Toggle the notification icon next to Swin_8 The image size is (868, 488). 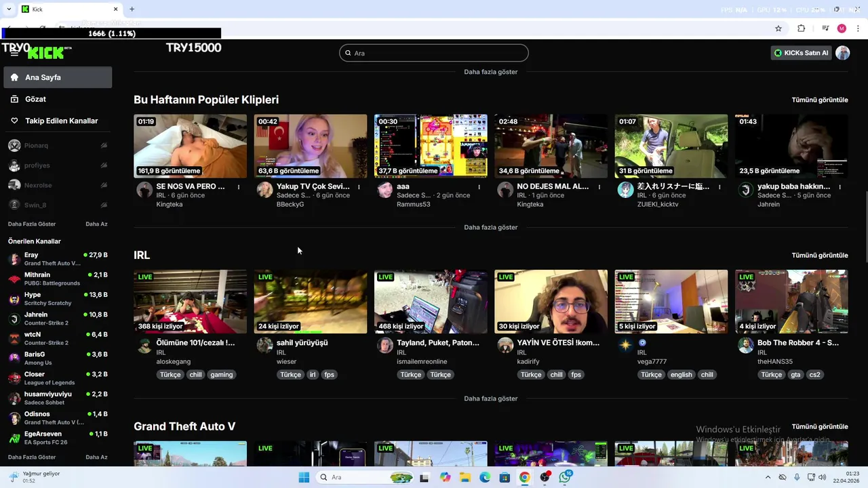[104, 205]
